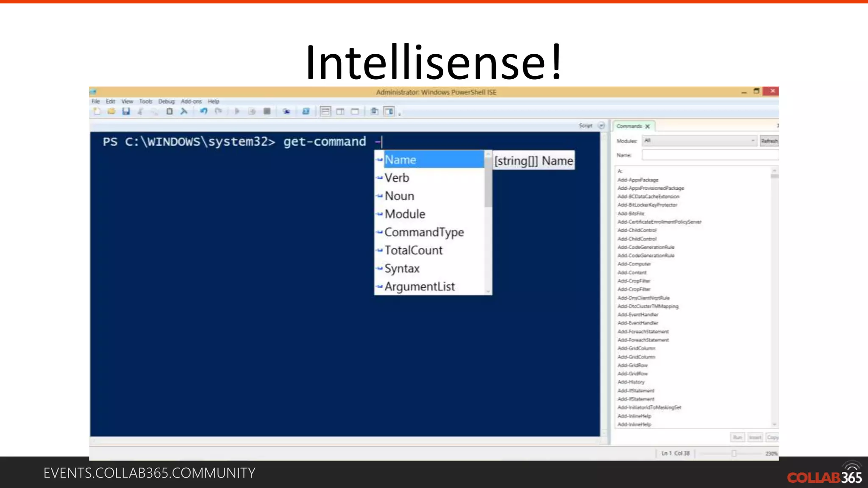Image resolution: width=868 pixels, height=488 pixels.
Task: Open the Edit menu
Action: [111, 101]
